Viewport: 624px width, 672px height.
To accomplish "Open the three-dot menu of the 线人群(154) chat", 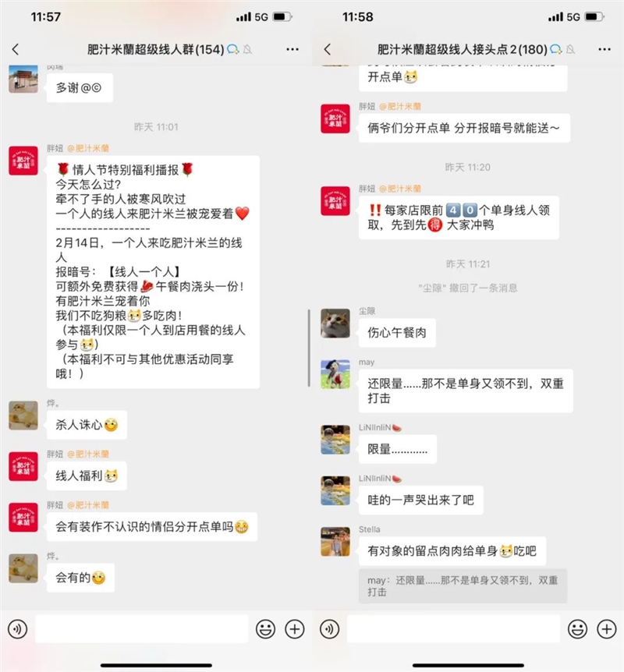I will pos(292,50).
